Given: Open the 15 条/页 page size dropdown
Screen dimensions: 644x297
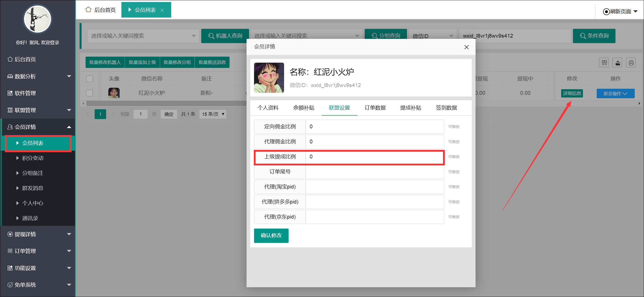Looking at the screenshot, I should 213,114.
